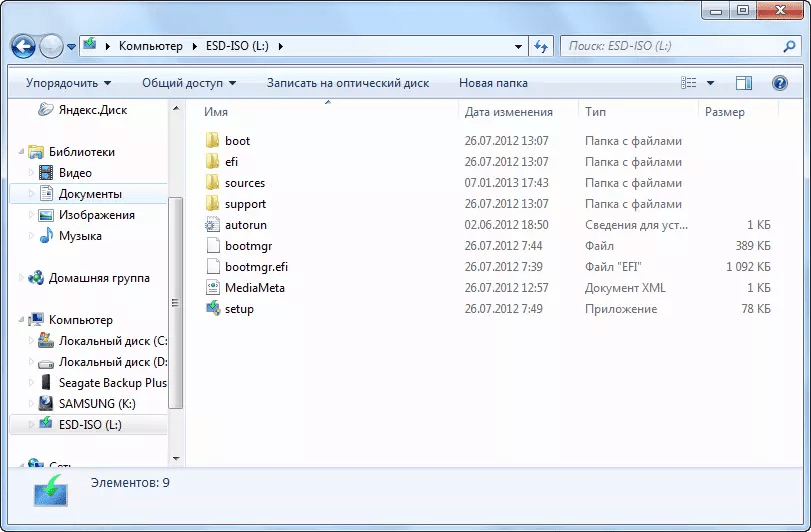Sort by Дата изменения column header
Screen dimensions: 811x532
[509, 112]
